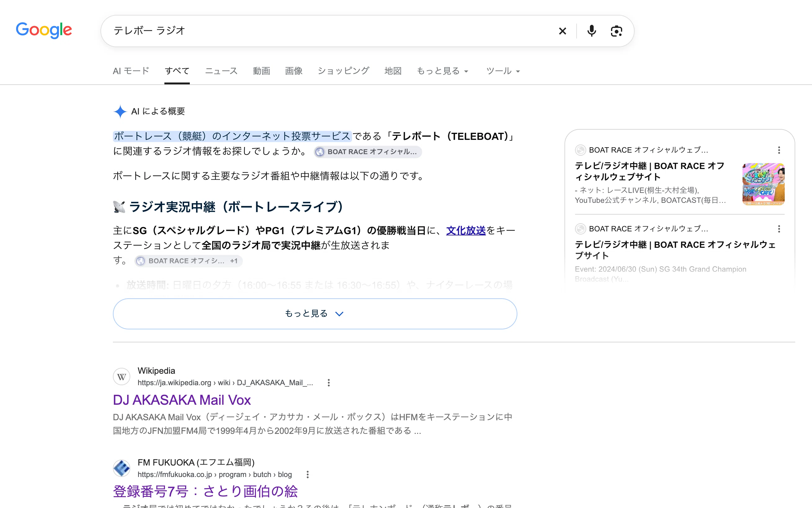The width and height of the screenshot is (812, 508).
Task: Select the すべて tab
Action: click(177, 71)
